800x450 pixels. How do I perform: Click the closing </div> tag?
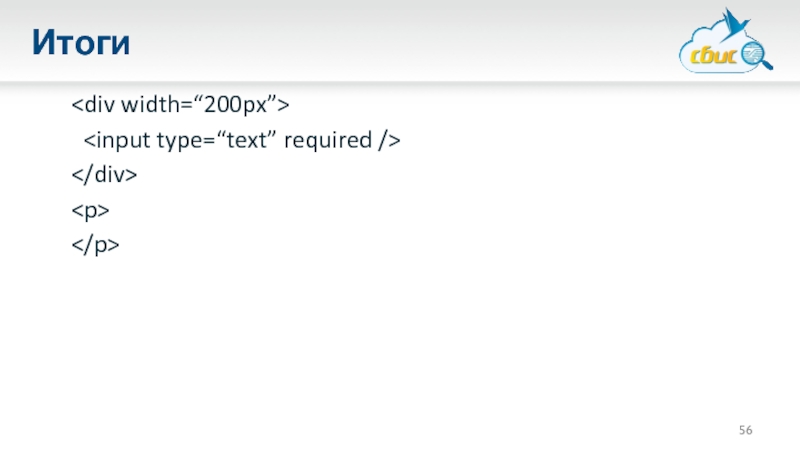[104, 176]
